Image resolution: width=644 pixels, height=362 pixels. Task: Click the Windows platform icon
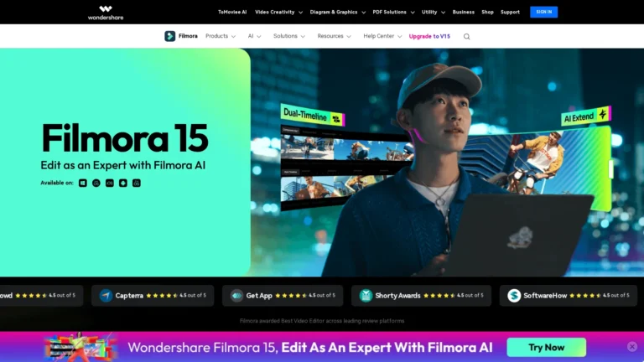point(82,183)
